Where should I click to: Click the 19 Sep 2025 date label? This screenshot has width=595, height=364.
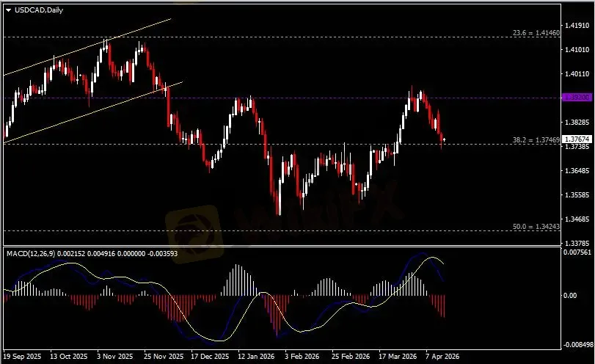[x=21, y=354]
